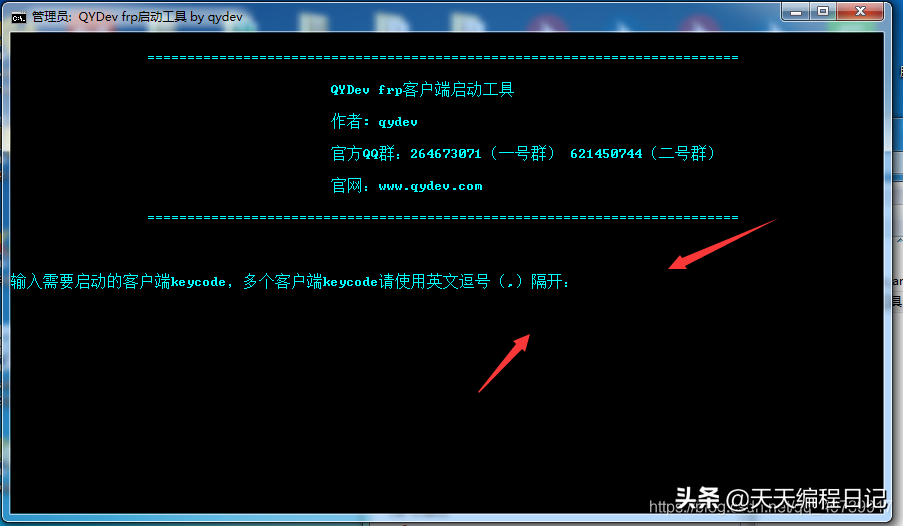Select the author name 'qydev' after 作者
Image resolution: width=903 pixels, height=526 pixels.
click(398, 122)
